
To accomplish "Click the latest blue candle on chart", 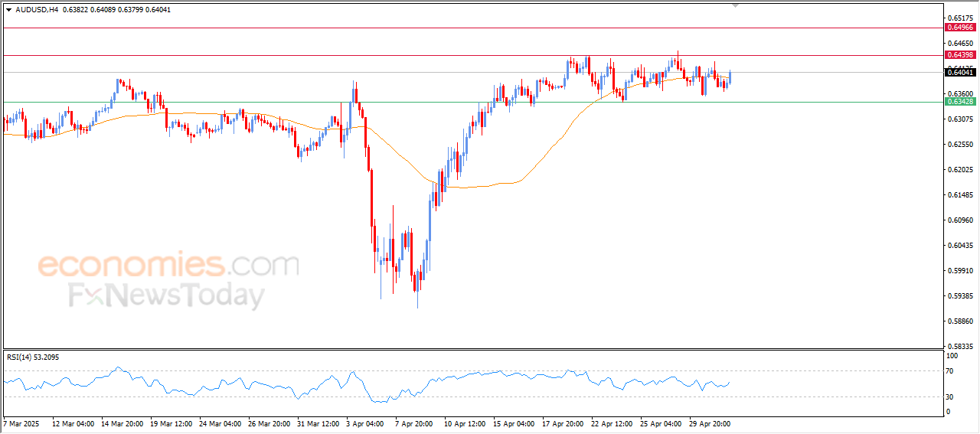I will (730, 77).
